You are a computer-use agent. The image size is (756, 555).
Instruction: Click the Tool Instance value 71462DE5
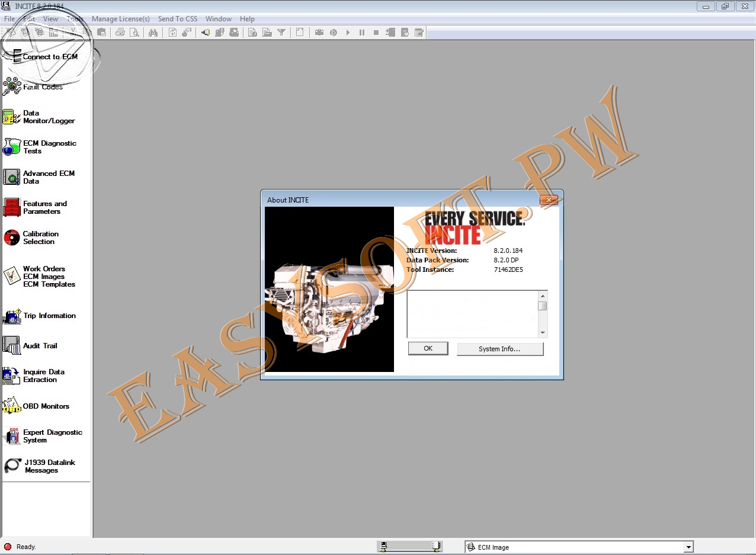tap(508, 270)
